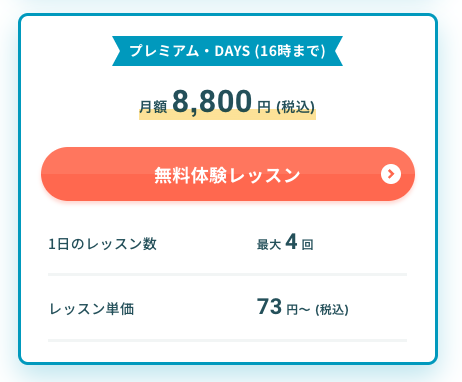Viewport: 462px width, 382px height.
Task: Click the divider below 1日のレッスン数 row
Action: click(x=227, y=274)
